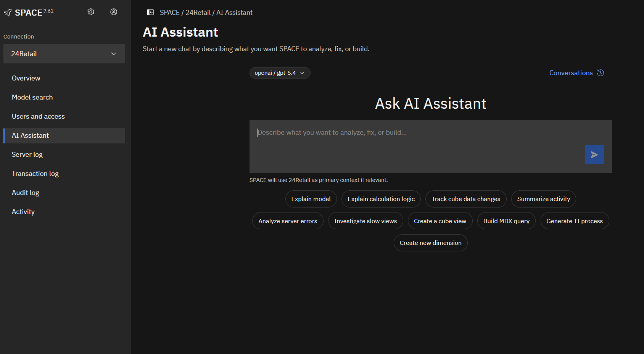The height and width of the screenshot is (354, 644).
Task: Open the user profile icon
Action: coord(114,12)
